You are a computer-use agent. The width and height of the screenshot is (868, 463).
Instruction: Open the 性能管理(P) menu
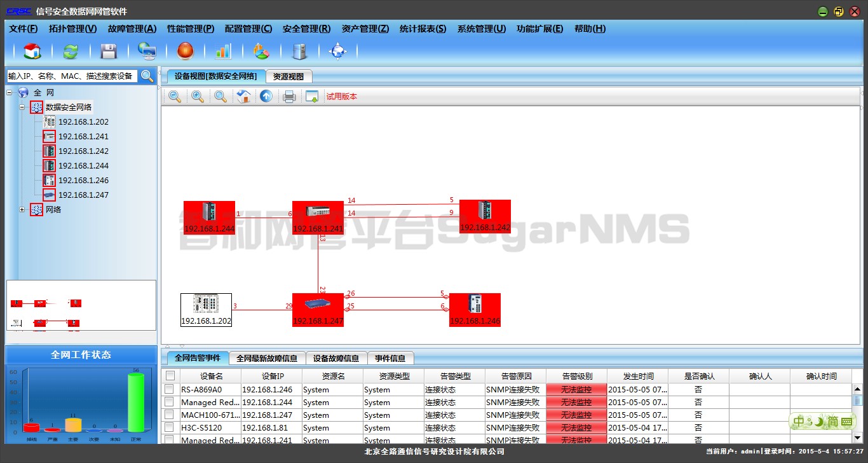(x=191, y=29)
